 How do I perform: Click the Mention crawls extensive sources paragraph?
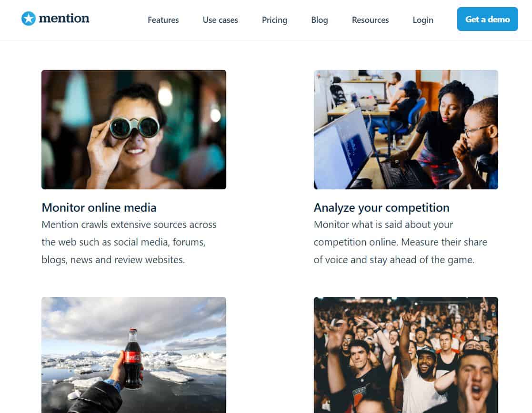(129, 242)
